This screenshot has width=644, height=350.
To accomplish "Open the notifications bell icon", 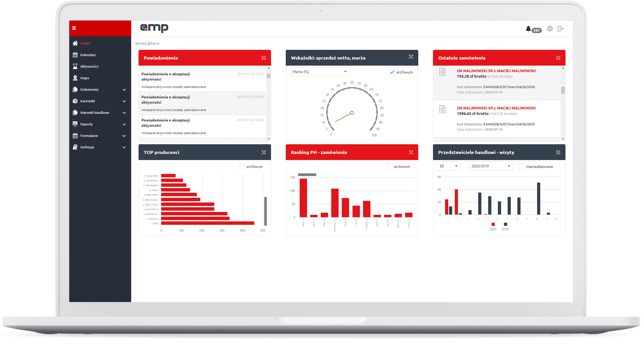I will coord(528,29).
